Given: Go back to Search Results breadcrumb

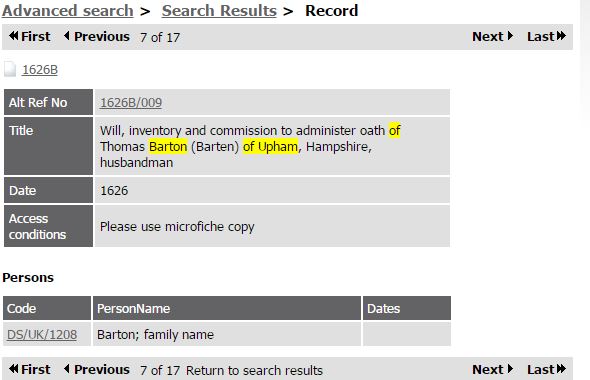Looking at the screenshot, I should (x=219, y=11).
